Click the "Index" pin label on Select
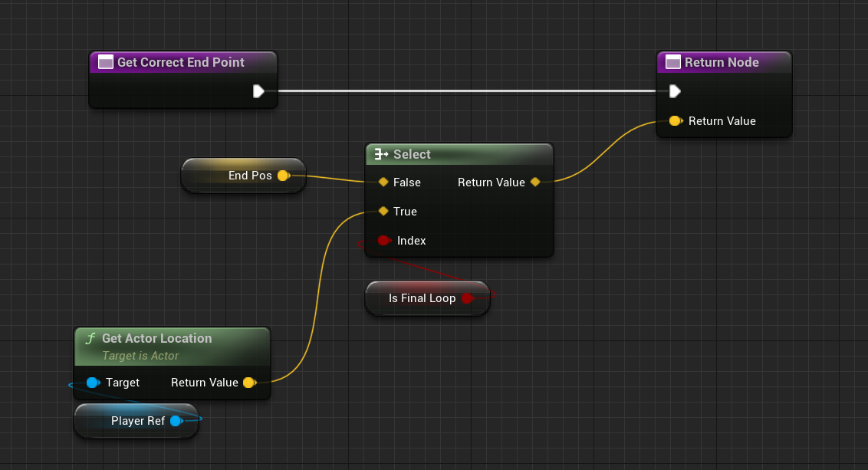 point(411,240)
